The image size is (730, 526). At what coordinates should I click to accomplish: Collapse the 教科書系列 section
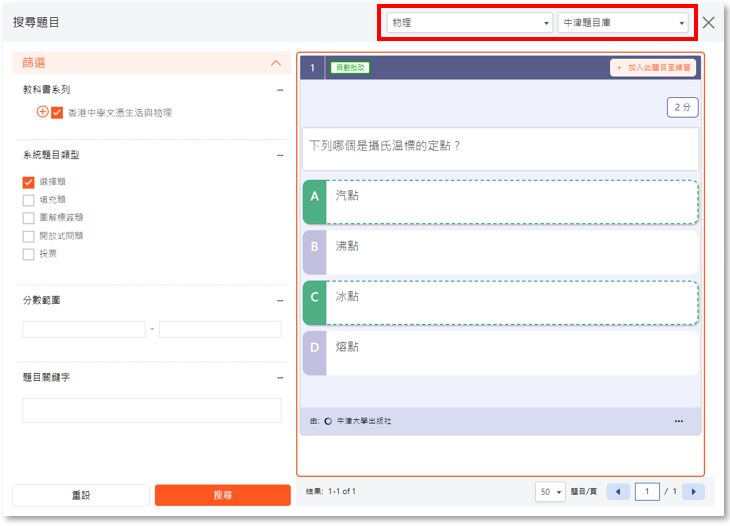point(280,90)
